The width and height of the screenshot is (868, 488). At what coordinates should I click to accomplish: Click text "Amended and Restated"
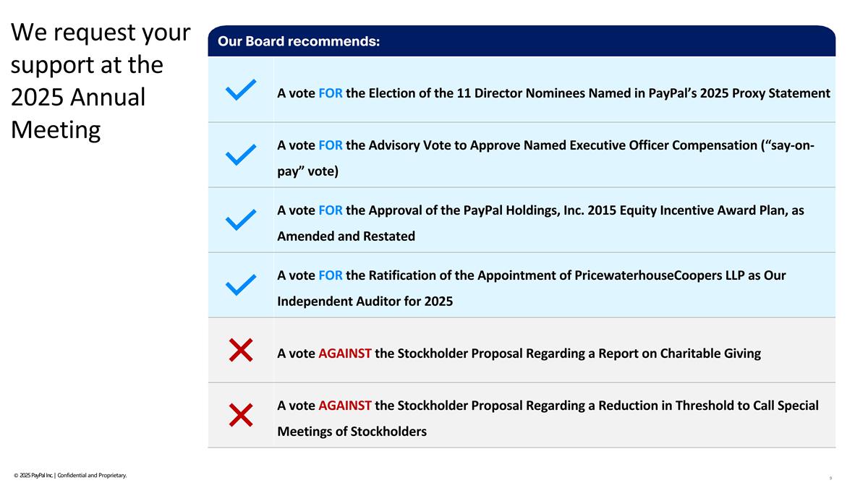click(x=346, y=236)
